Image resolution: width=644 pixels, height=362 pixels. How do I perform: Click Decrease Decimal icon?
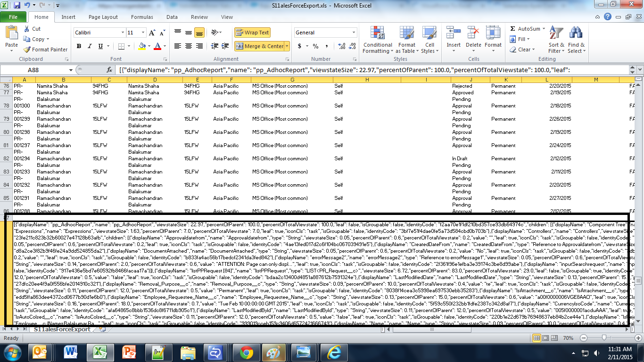(352, 46)
